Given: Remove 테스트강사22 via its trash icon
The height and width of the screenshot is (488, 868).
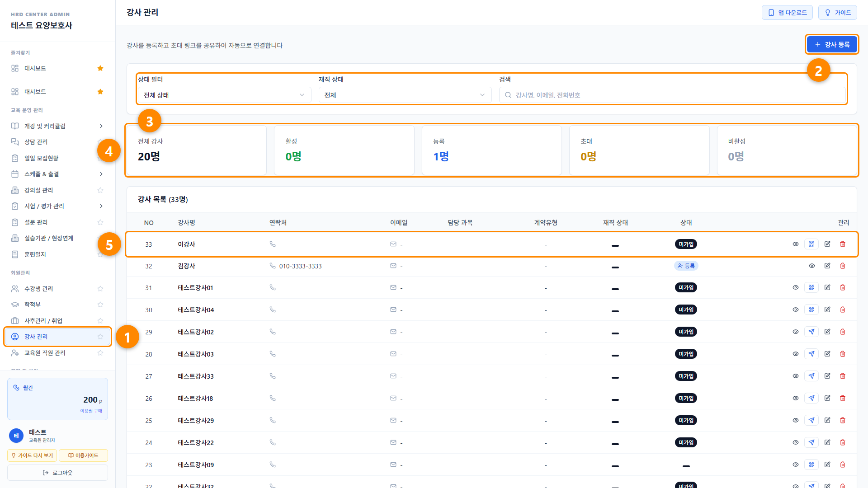Looking at the screenshot, I should pos(843,442).
